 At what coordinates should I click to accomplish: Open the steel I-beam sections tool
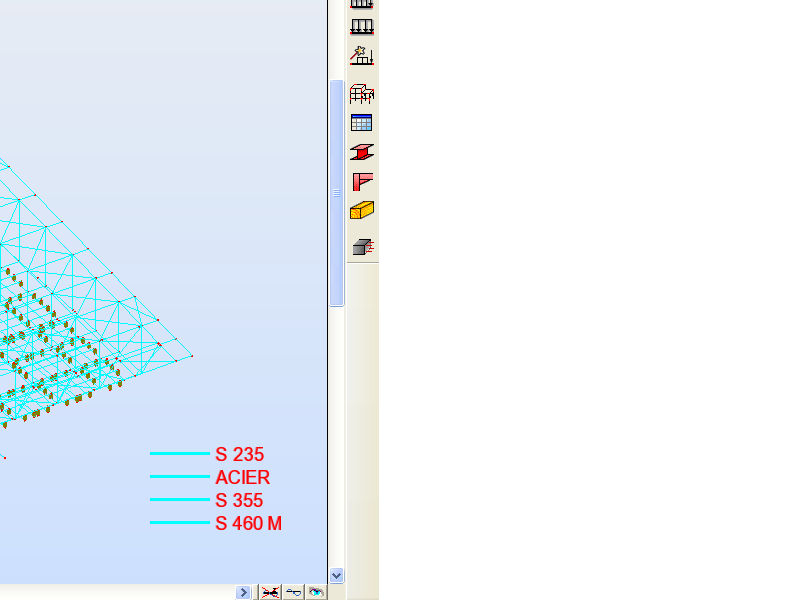[362, 152]
